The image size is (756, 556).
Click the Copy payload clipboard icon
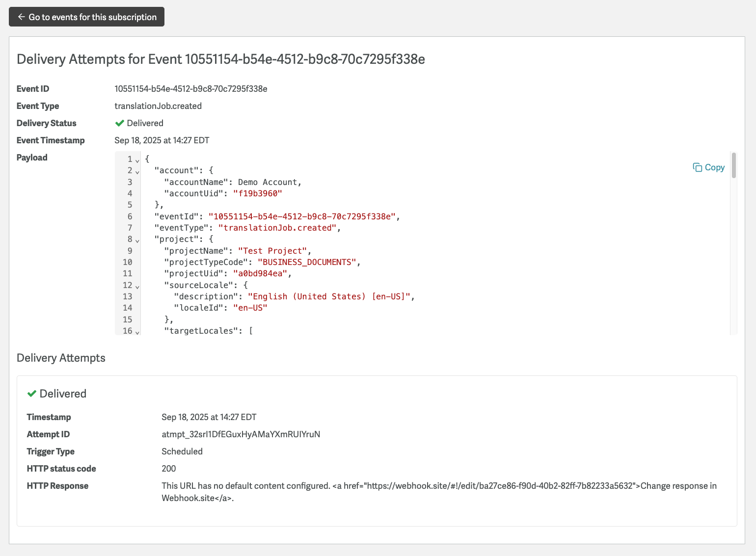click(x=697, y=167)
